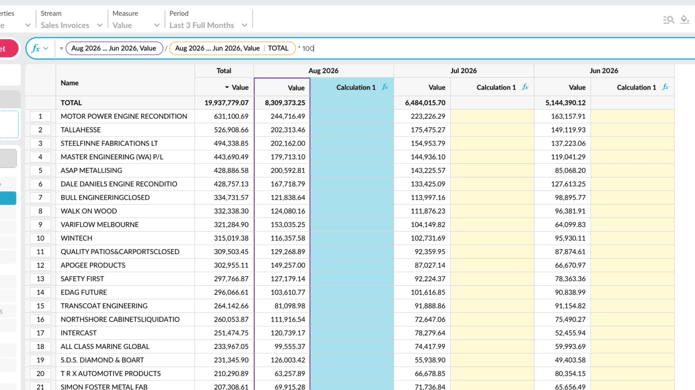Select the purple Aug 2026 ... Jun 2026, Value token

point(114,48)
